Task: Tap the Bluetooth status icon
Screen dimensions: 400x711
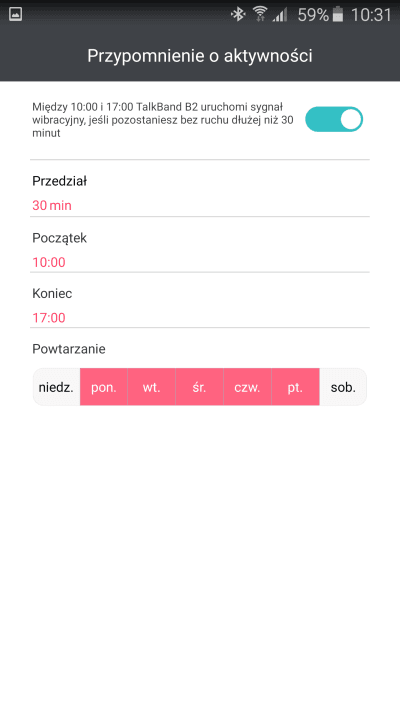Action: [x=238, y=15]
